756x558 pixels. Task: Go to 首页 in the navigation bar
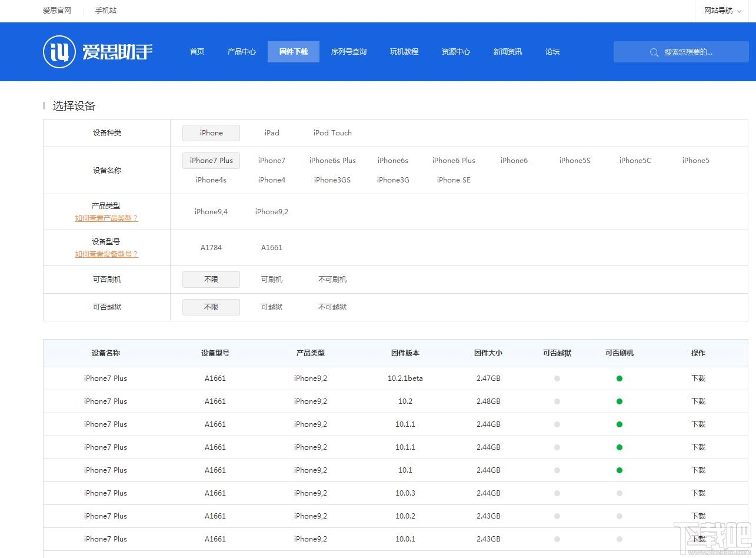click(x=197, y=52)
